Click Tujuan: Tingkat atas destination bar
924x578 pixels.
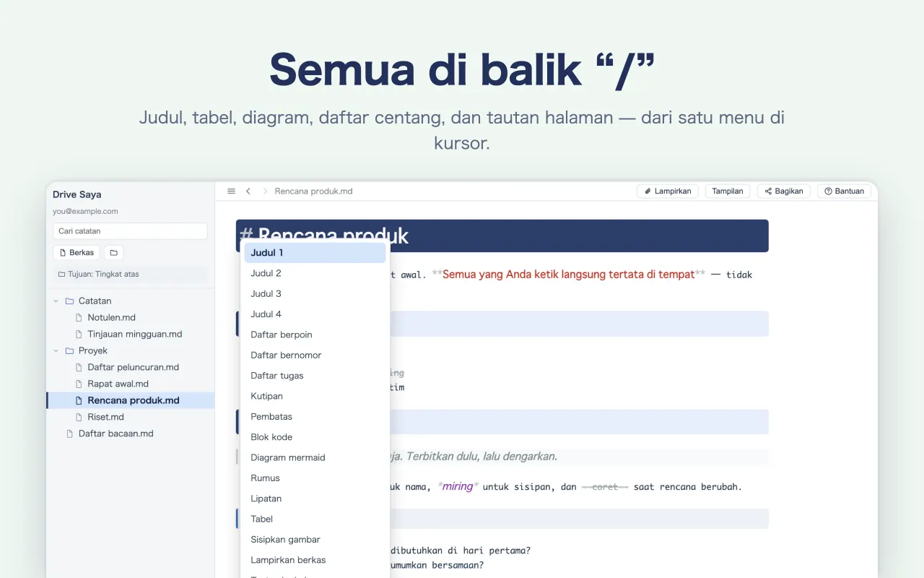[130, 274]
